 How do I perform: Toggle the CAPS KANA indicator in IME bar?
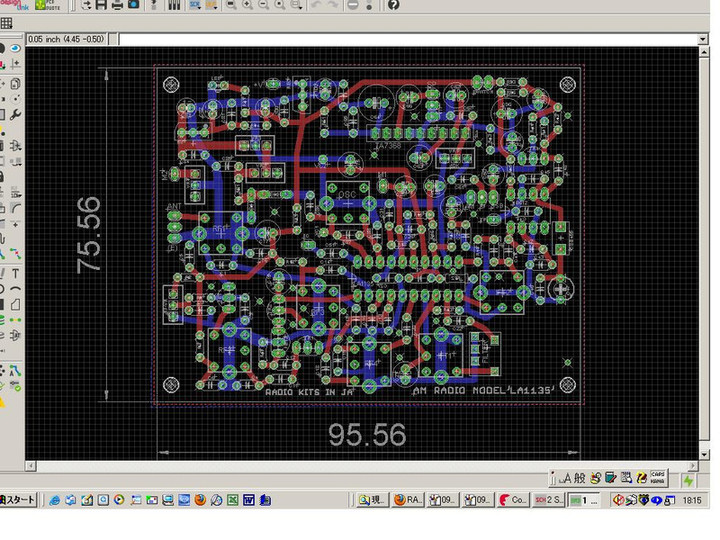tap(658, 478)
